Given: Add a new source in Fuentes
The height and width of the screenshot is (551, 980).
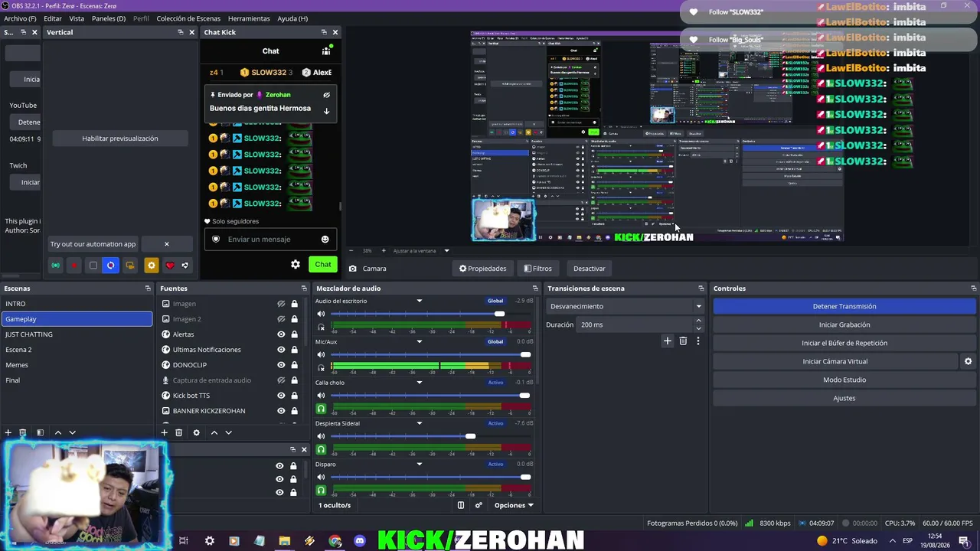Looking at the screenshot, I should tap(164, 432).
